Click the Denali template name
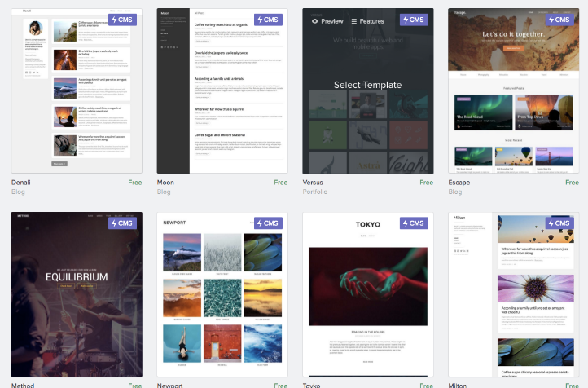Image resolution: width=588 pixels, height=388 pixels. [21, 183]
